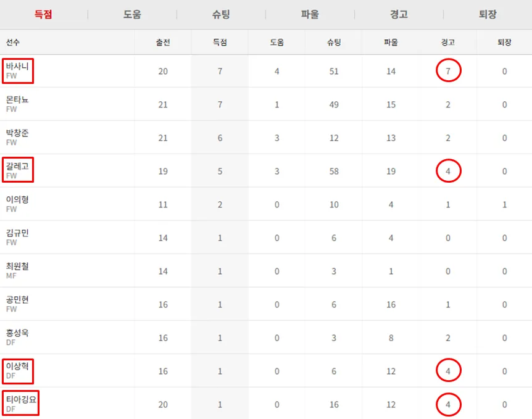The image size is (532, 419).
Task: Select the 퇴장 tab at top
Action: pos(488,15)
